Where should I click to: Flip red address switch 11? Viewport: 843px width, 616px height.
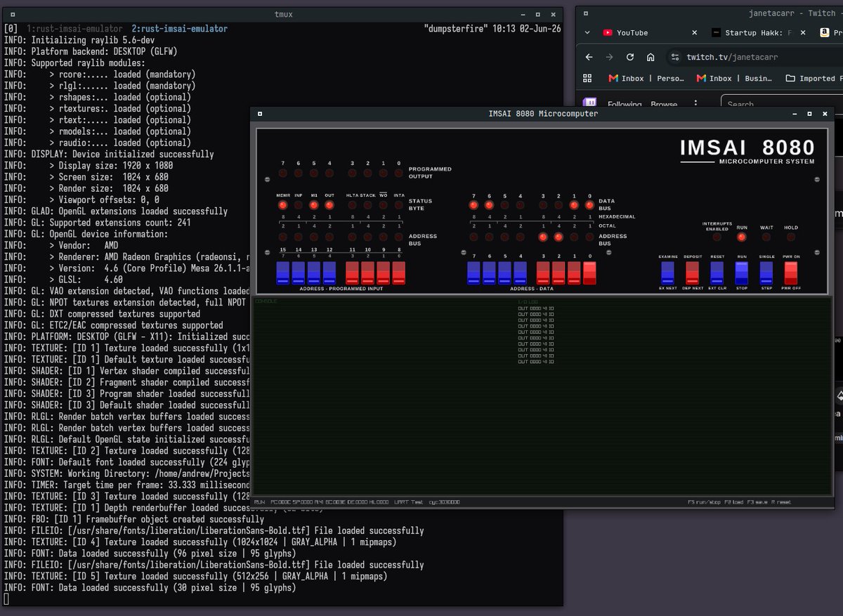coord(352,273)
